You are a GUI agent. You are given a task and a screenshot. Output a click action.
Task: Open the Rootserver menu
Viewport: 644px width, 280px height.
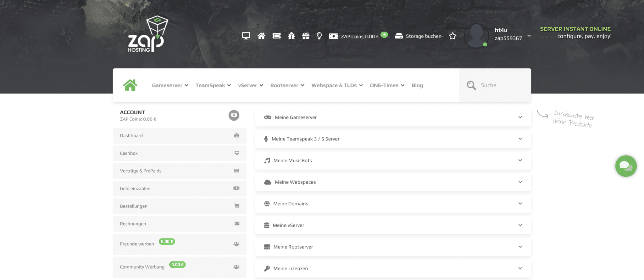[287, 85]
